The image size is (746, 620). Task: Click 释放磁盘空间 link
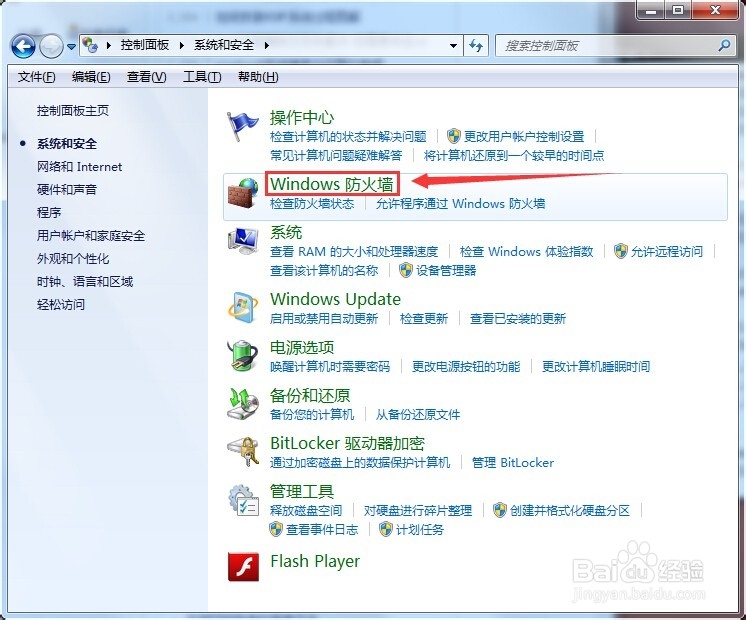[x=306, y=511]
